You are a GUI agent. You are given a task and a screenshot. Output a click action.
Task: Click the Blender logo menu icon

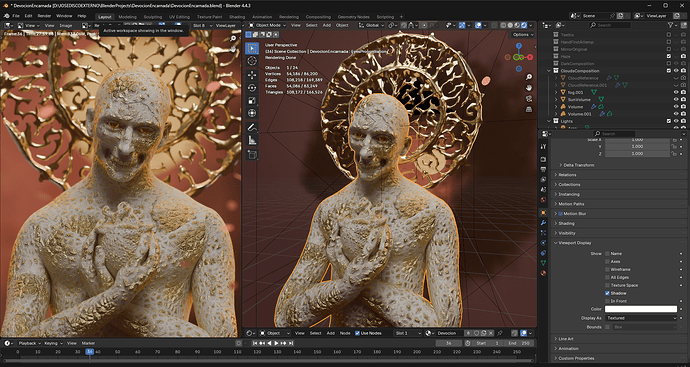(x=6, y=16)
